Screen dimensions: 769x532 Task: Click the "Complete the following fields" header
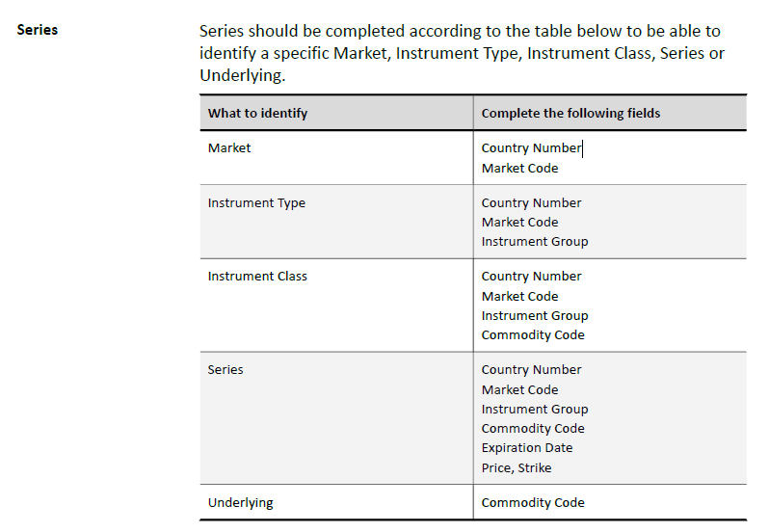click(570, 113)
